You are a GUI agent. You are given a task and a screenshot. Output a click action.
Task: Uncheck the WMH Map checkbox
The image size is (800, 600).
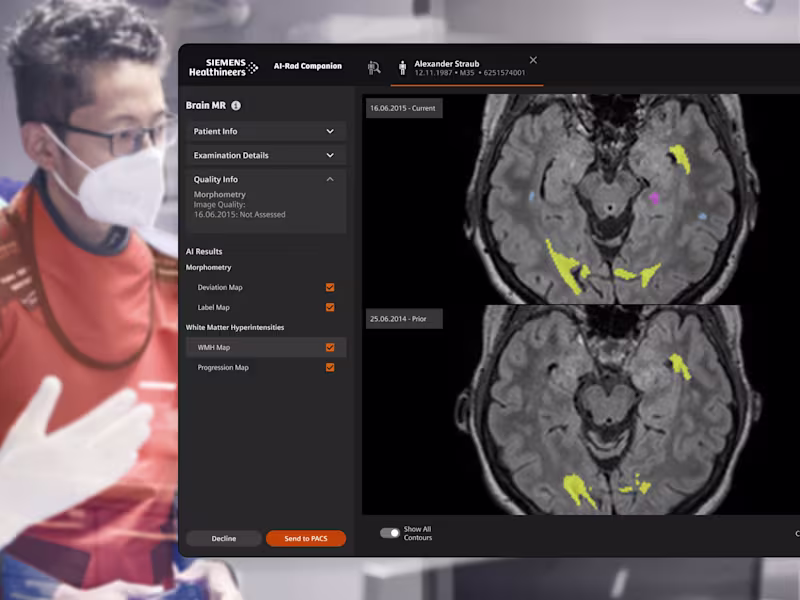click(x=330, y=347)
